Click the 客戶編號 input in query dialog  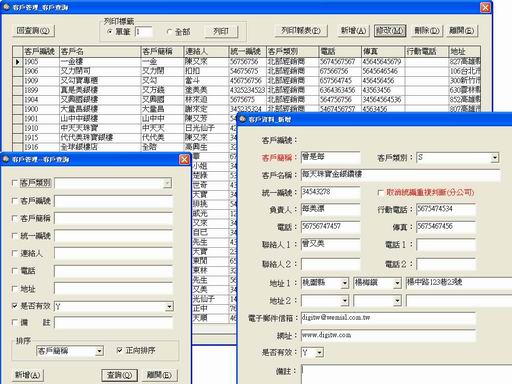pyautogui.click(x=113, y=201)
